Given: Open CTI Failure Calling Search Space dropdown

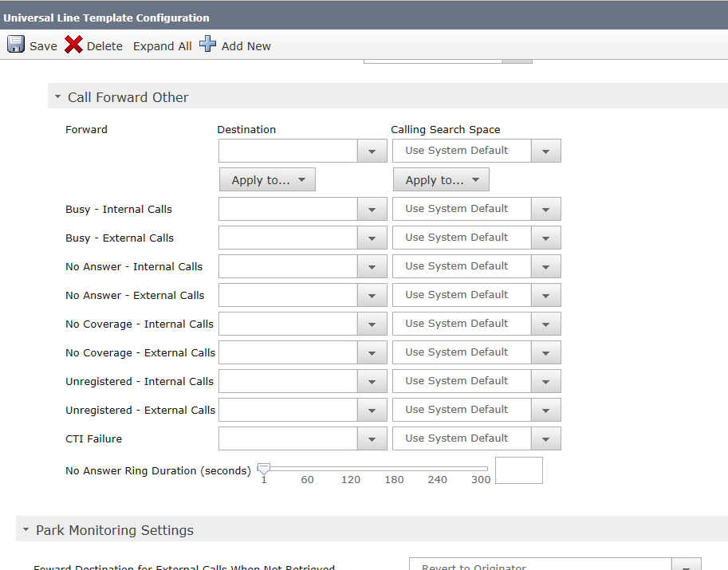Looking at the screenshot, I should (x=545, y=439).
